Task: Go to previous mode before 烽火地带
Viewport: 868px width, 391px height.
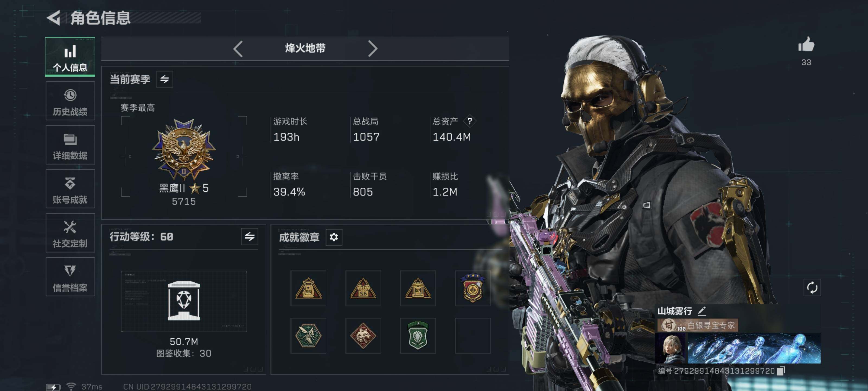Action: click(238, 49)
